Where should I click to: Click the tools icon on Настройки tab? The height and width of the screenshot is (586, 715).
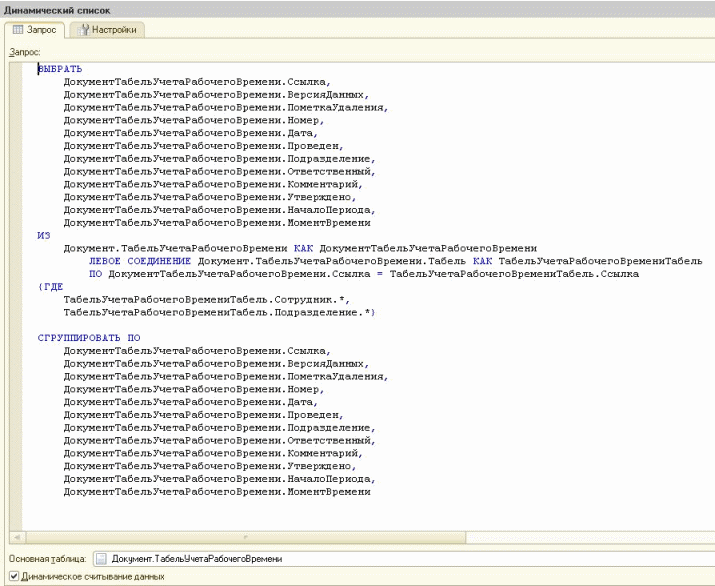83,30
